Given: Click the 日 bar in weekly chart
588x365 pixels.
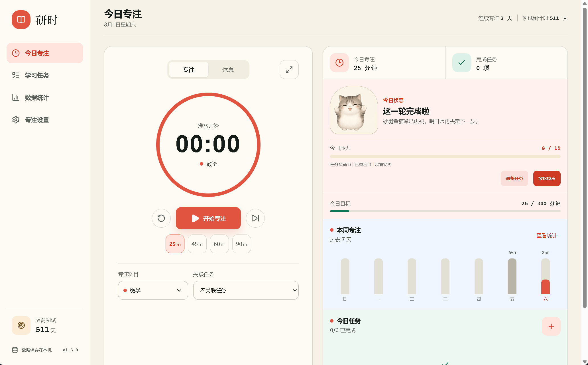Looking at the screenshot, I should pyautogui.click(x=345, y=276).
